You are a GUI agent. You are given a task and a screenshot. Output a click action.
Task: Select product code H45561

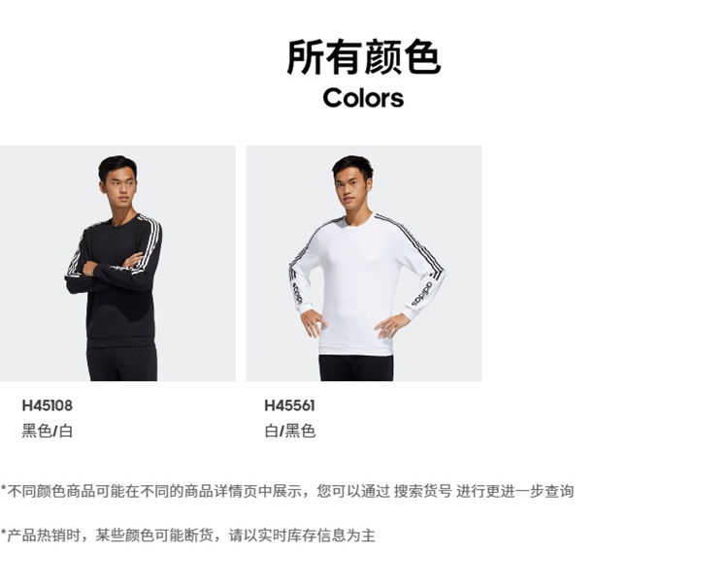pos(289,405)
